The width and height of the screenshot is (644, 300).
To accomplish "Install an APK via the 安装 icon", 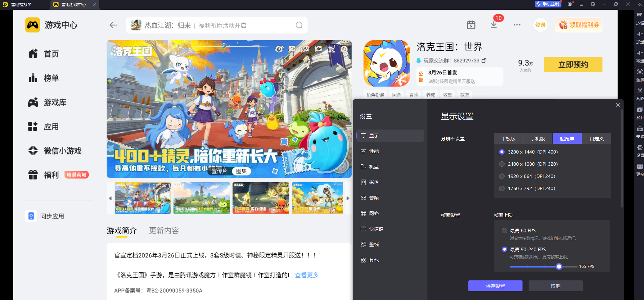I will (640, 129).
